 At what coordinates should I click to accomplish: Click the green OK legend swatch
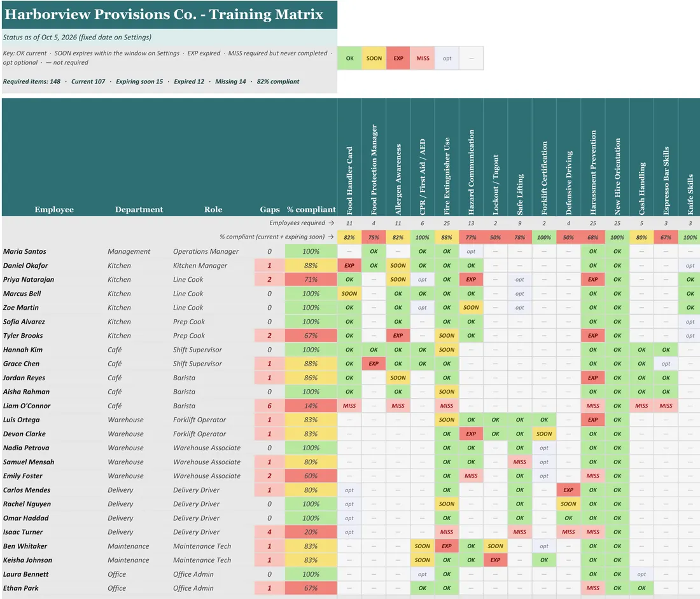pyautogui.click(x=349, y=59)
